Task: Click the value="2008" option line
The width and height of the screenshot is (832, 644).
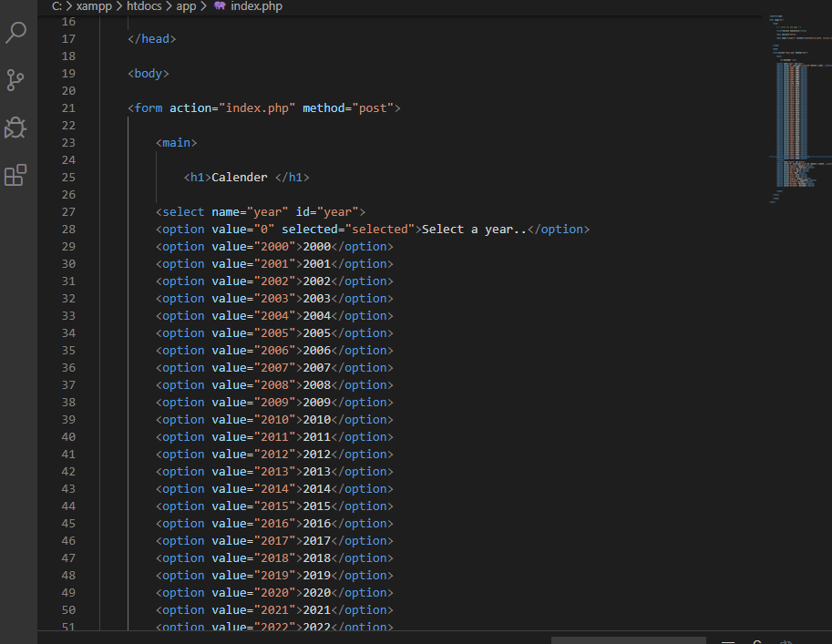Action: coord(274,385)
